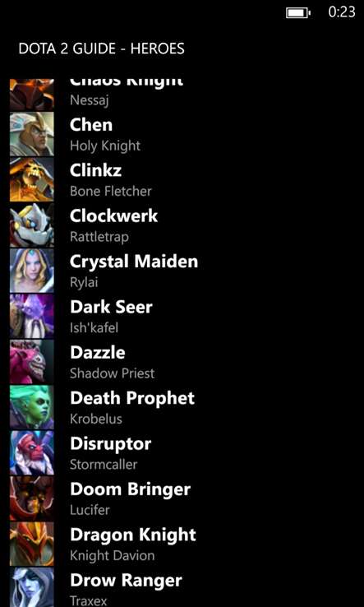Open the Chen hero name entry

pyautogui.click(x=91, y=125)
